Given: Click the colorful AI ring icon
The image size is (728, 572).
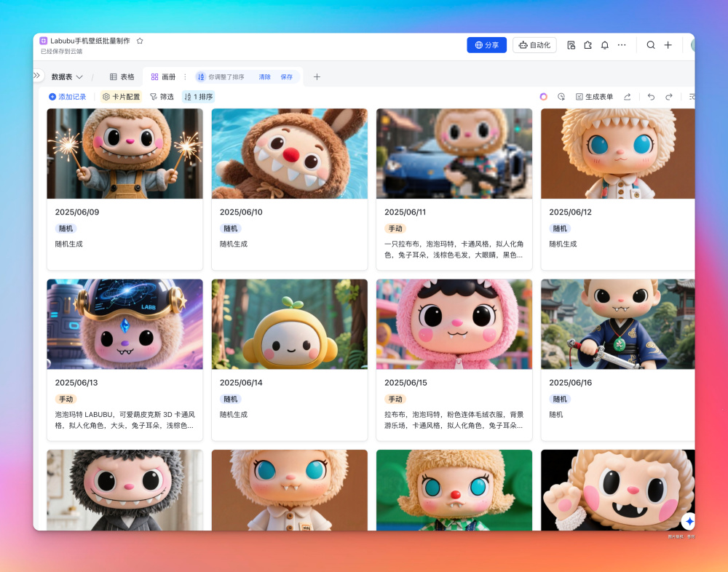Looking at the screenshot, I should [544, 97].
